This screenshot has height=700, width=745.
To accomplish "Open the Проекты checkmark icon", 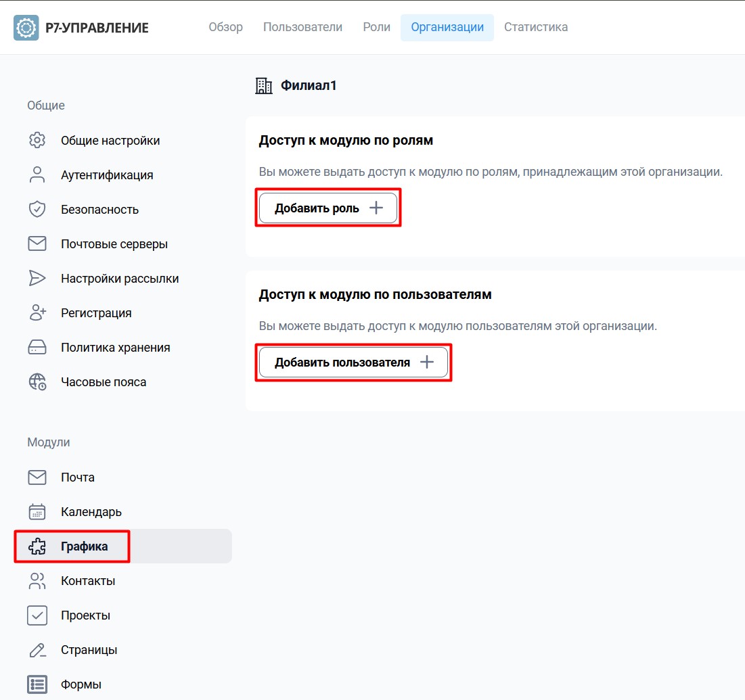I will pyautogui.click(x=37, y=615).
